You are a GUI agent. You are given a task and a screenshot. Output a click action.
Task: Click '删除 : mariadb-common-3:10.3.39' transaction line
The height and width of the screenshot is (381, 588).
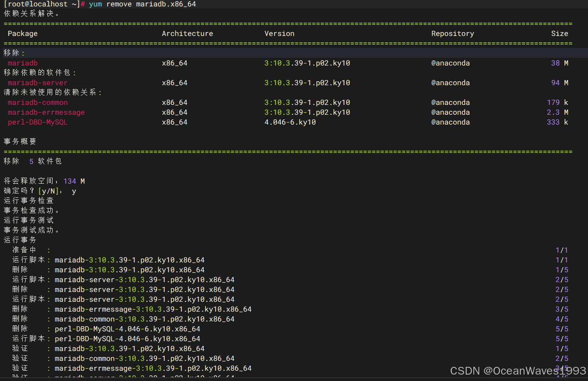(123, 319)
